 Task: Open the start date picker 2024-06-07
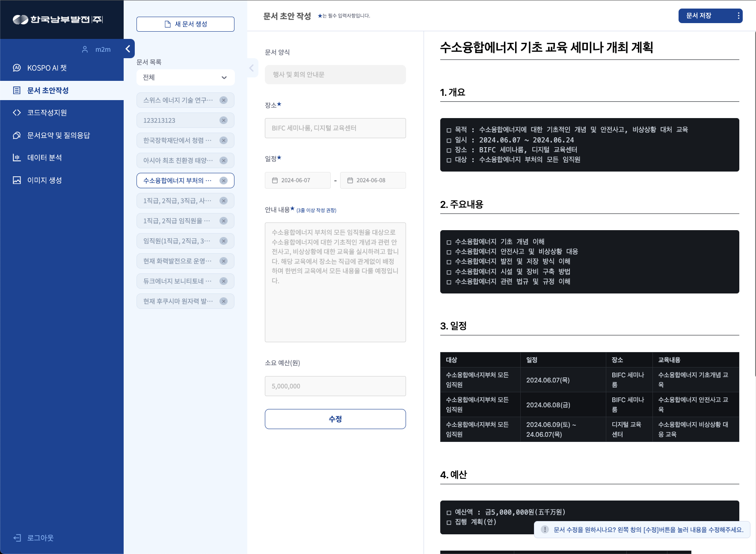click(297, 180)
